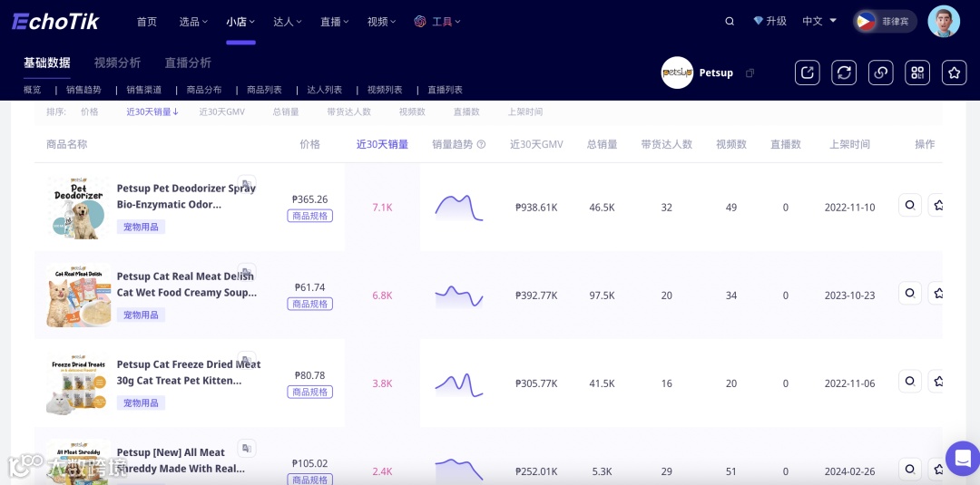
Task: Click the 销量趋势 help question icon
Action: tap(481, 144)
